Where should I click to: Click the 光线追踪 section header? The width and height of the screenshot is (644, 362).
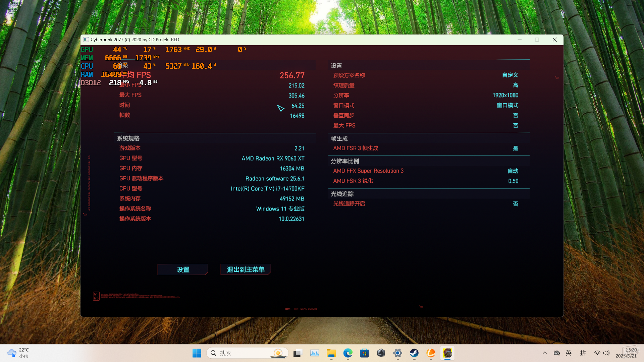(x=342, y=194)
